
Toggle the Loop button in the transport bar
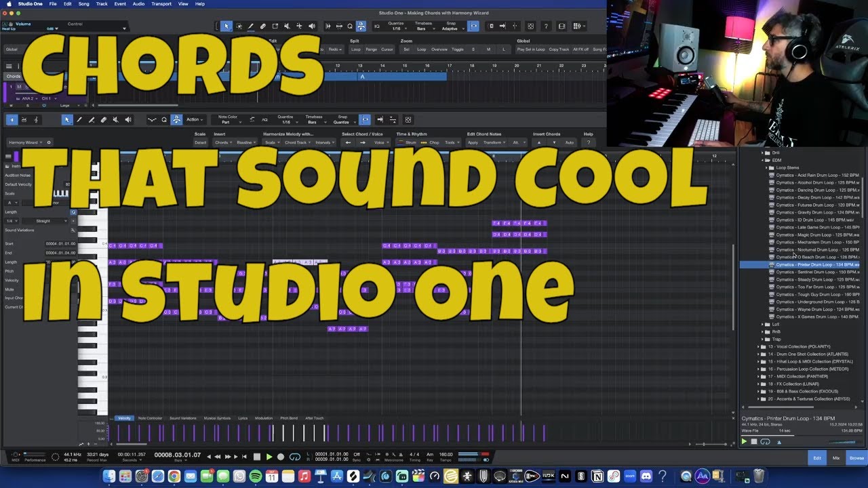[x=294, y=457]
